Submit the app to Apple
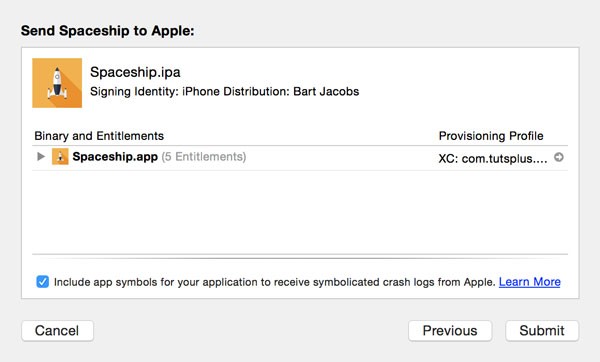Screen dimensions: 600x362 tap(542, 331)
